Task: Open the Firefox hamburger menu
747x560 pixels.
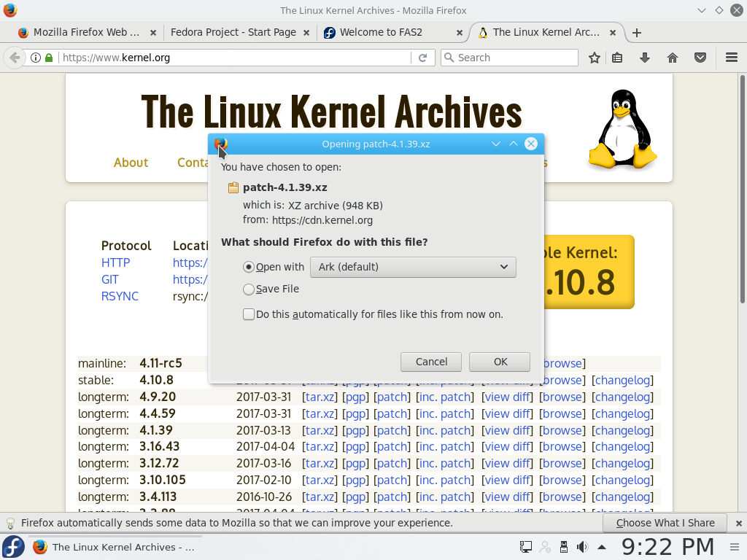Action: 732,58
